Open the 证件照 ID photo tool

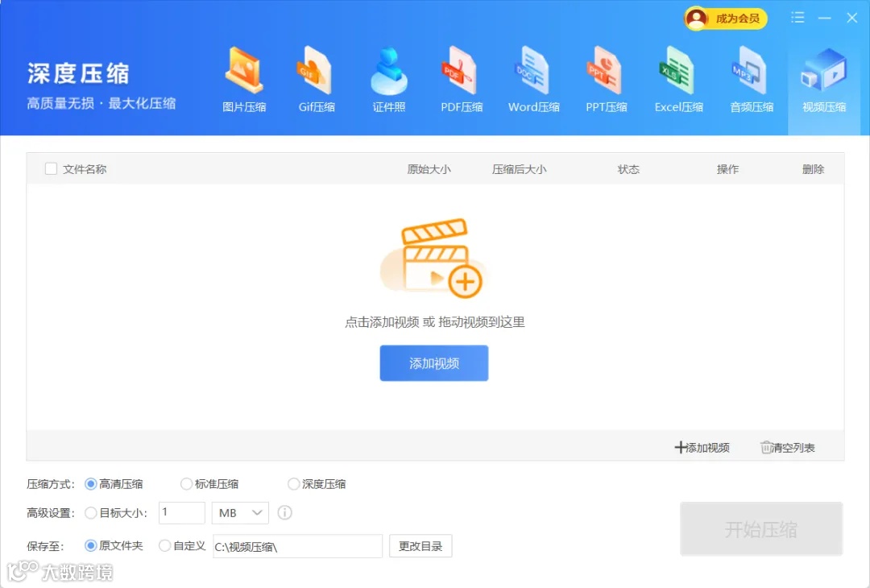click(388, 77)
